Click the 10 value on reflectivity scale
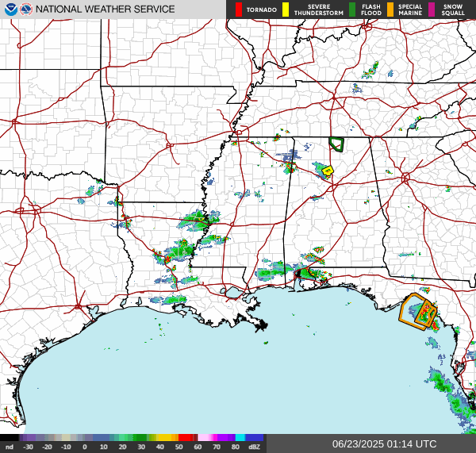Screen dimensions: 476x453 click(x=103, y=447)
